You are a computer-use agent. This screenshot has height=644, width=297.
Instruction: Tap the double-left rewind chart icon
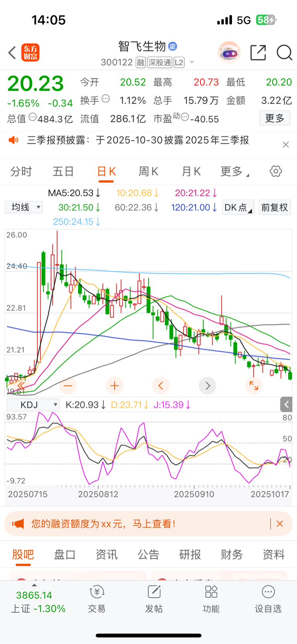pos(21,385)
